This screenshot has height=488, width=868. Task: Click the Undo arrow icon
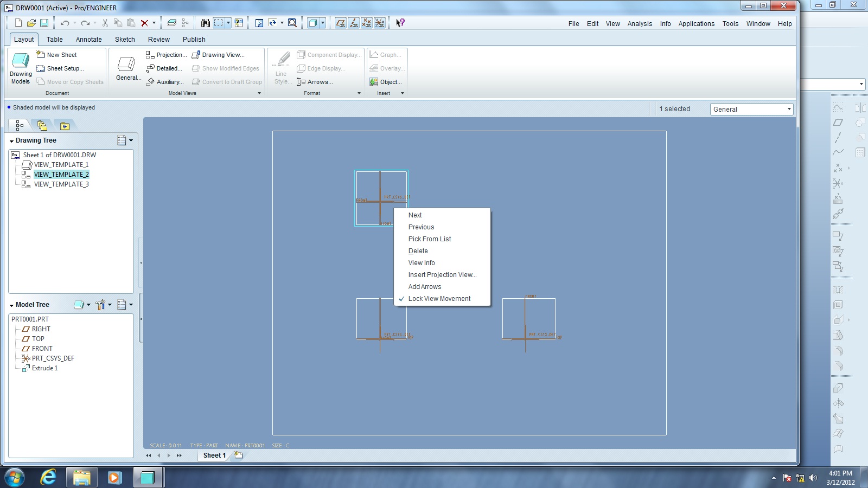pyautogui.click(x=65, y=23)
